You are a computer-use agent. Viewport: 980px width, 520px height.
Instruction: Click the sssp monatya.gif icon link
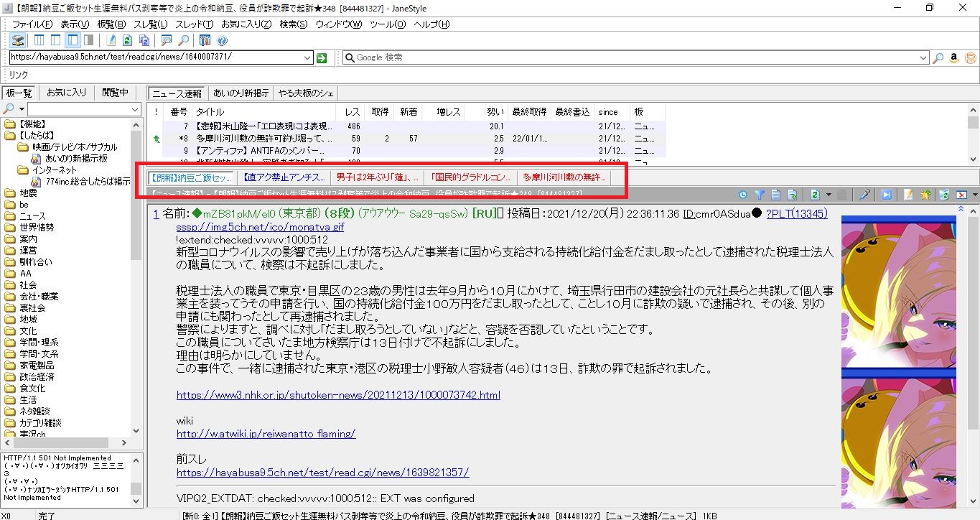[260, 226]
